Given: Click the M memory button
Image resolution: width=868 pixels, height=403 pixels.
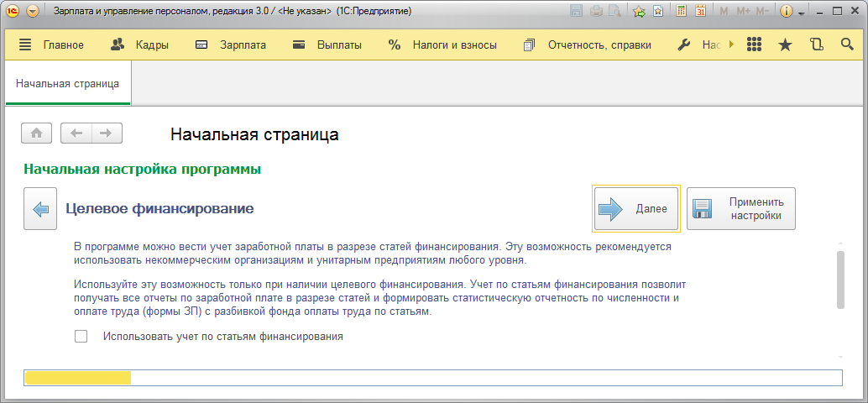Looking at the screenshot, I should click(x=724, y=11).
